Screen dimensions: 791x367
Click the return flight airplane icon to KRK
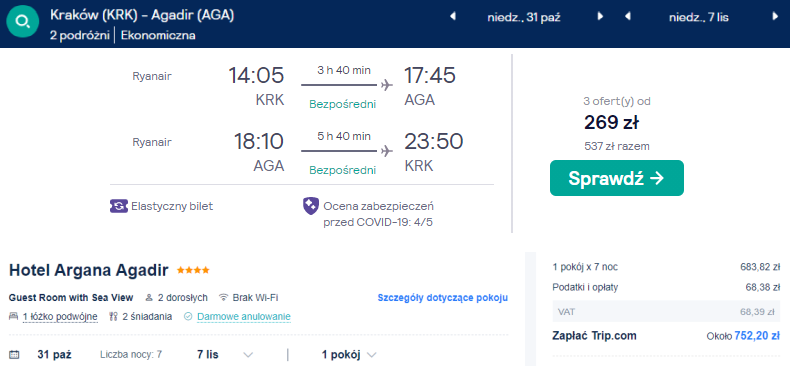tap(387, 151)
